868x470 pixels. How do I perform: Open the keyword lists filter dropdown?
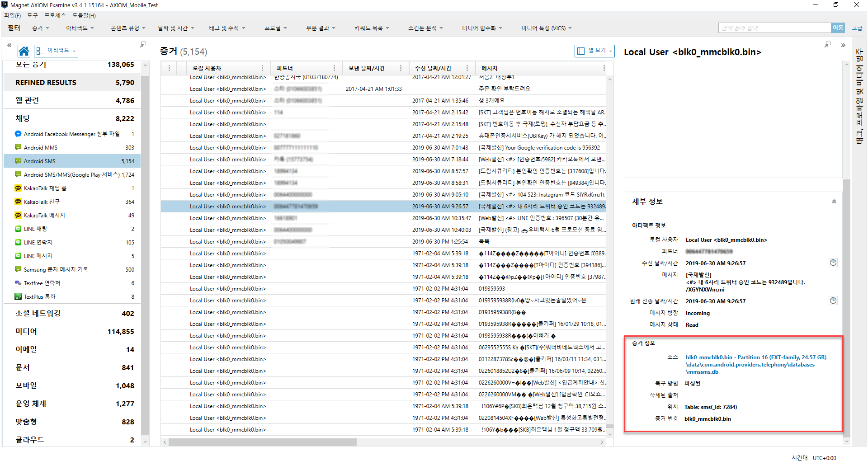pos(372,28)
